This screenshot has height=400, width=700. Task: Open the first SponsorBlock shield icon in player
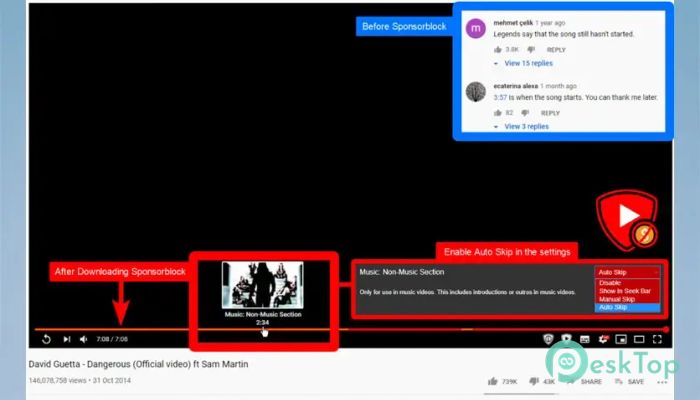point(548,339)
